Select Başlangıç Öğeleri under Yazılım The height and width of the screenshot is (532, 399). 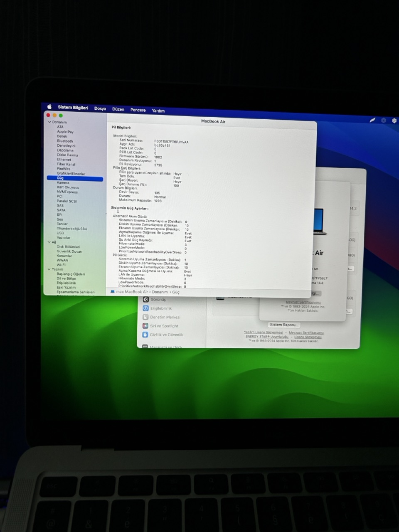tap(71, 274)
